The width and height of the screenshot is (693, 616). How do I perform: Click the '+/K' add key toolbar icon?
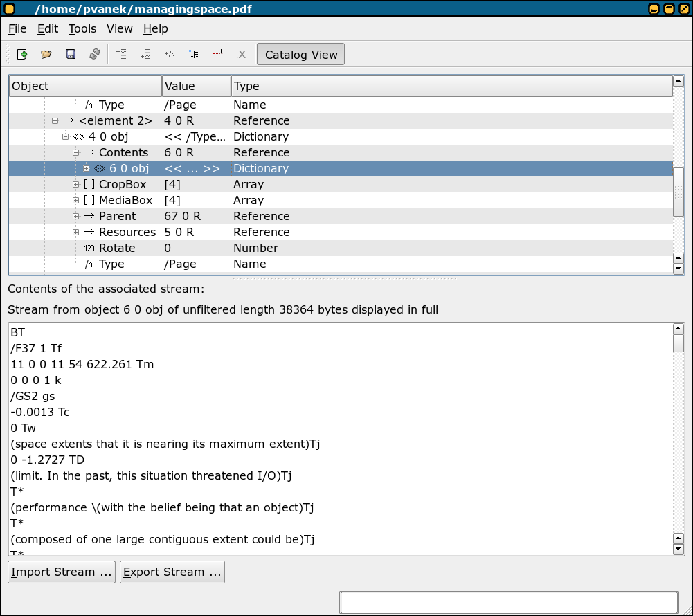[170, 54]
